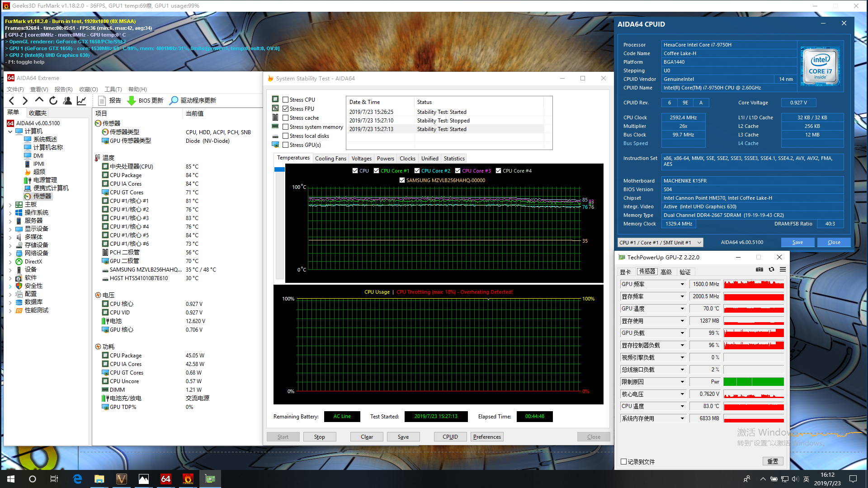
Task: Click the GPU-Z refresh icon
Action: pyautogui.click(x=771, y=269)
